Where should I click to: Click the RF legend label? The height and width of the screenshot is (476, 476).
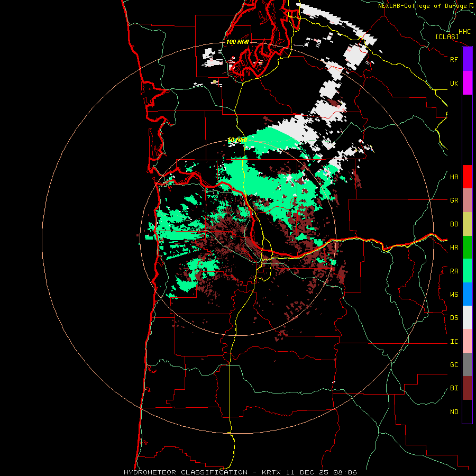click(x=454, y=59)
